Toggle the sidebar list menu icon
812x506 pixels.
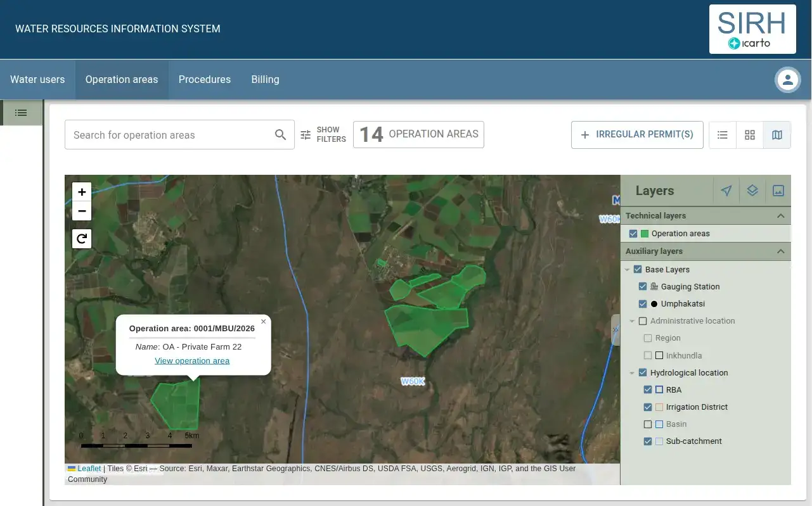(x=21, y=113)
